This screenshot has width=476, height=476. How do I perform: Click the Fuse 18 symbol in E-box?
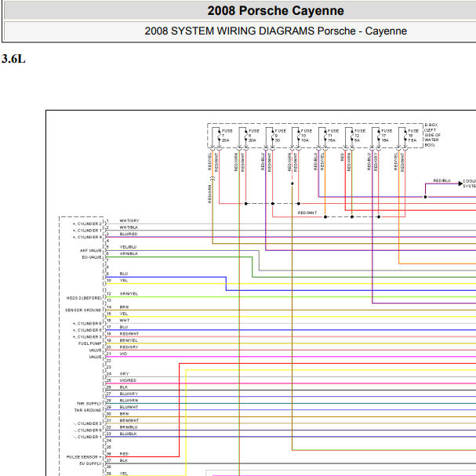coord(405,136)
